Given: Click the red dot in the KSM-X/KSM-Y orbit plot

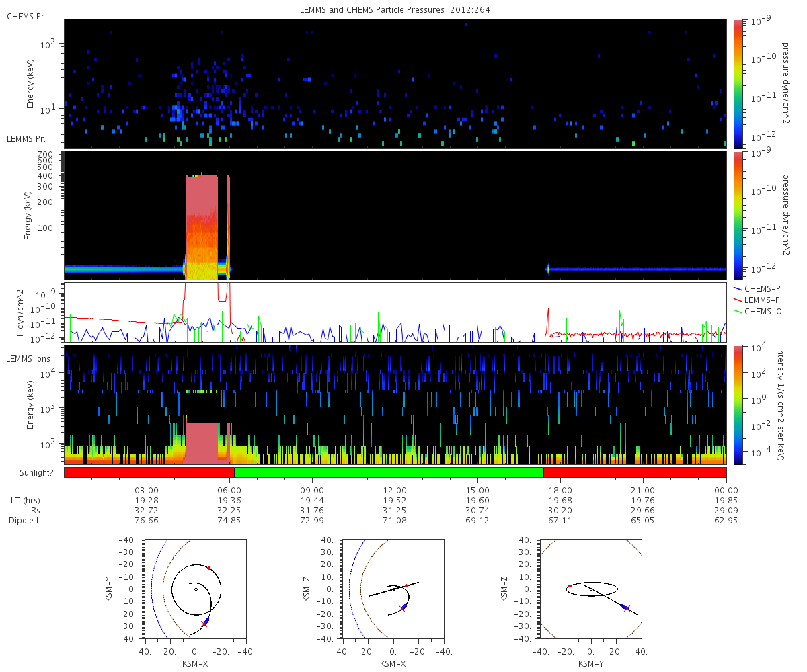Looking at the screenshot, I should click(x=209, y=568).
